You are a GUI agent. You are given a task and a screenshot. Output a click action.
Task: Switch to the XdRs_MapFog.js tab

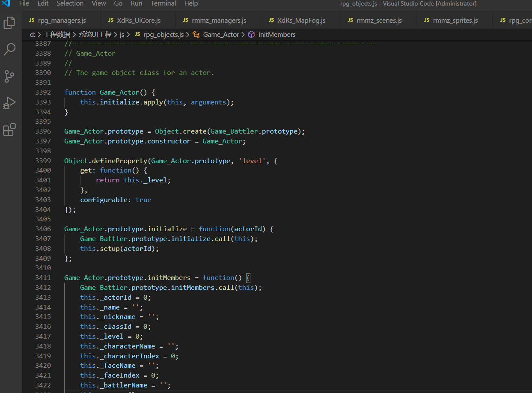300,20
